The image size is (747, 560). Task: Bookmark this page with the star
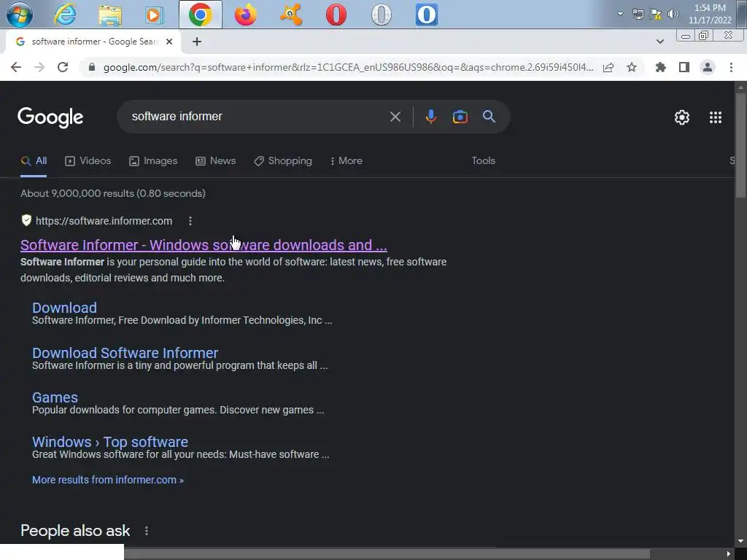[632, 67]
